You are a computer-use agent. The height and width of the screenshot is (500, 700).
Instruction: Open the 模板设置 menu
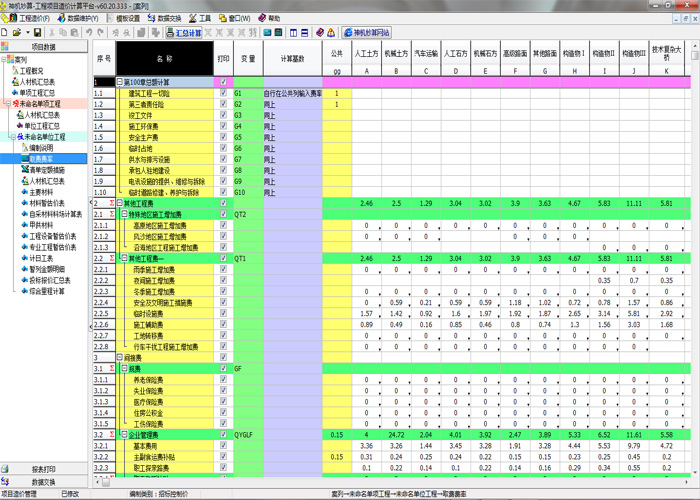point(121,18)
